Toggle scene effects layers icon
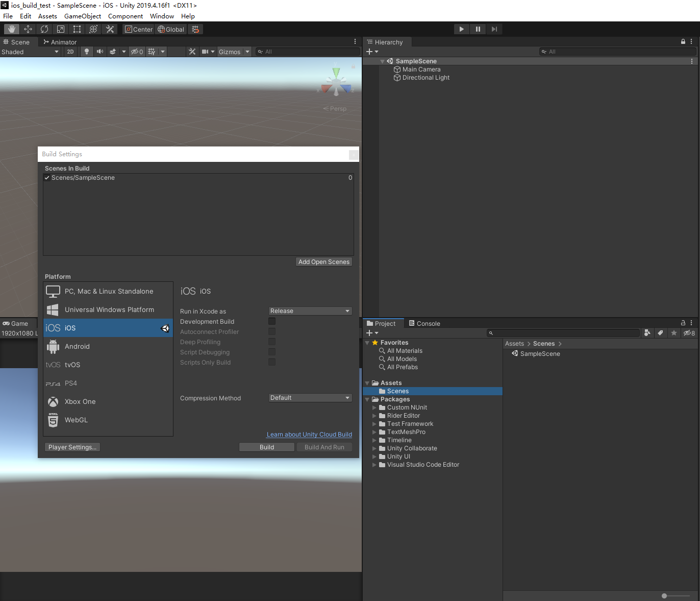Image resolution: width=700 pixels, height=601 pixels. tap(113, 52)
